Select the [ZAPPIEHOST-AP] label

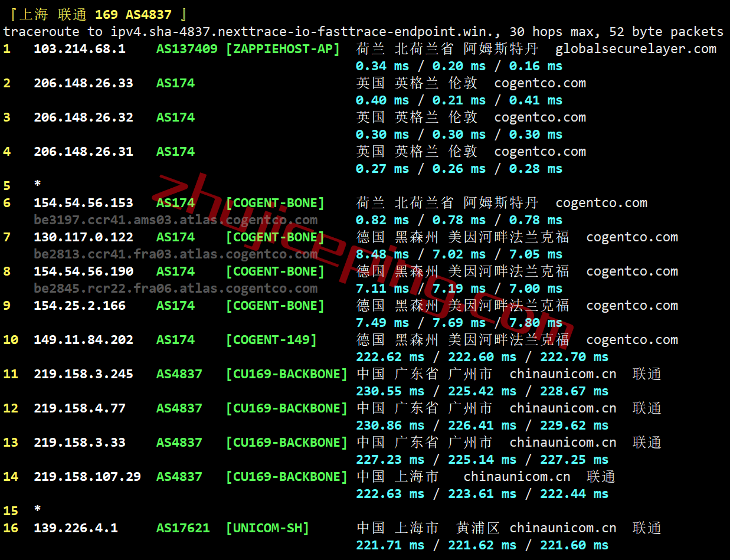click(283, 49)
